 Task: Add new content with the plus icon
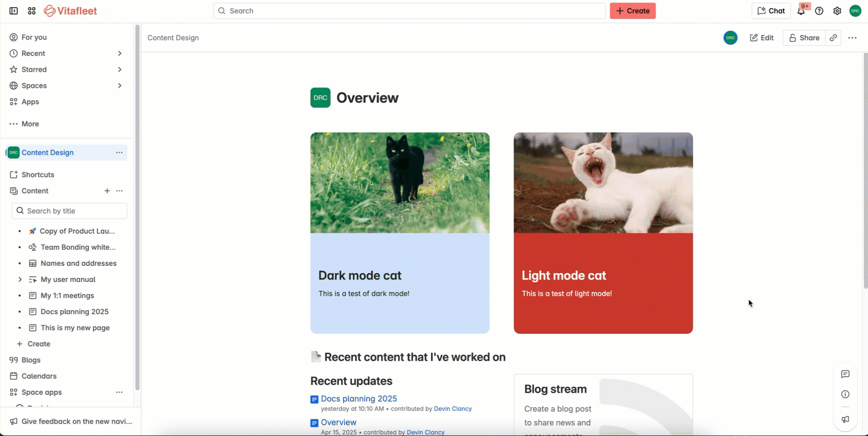107,191
